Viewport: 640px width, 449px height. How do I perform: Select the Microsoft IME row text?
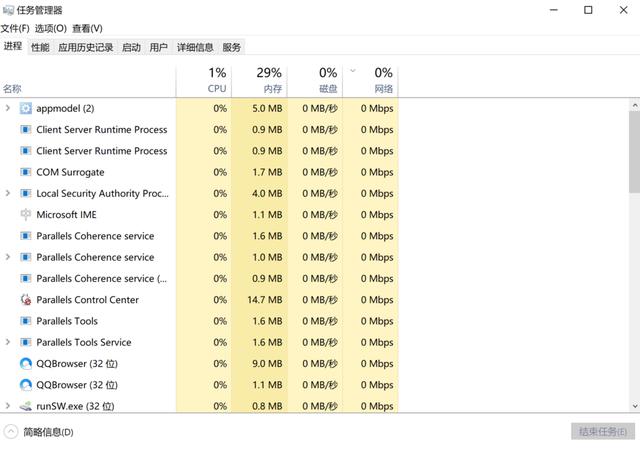66,214
